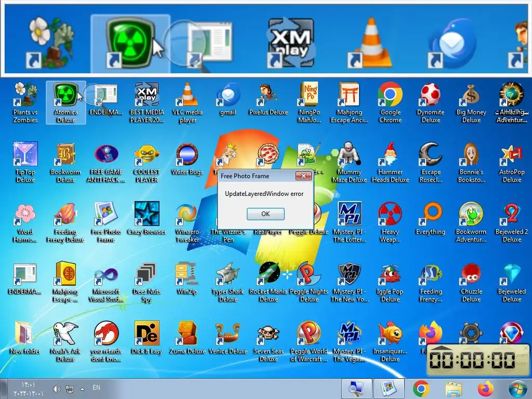Select the Typer Shark Deluxe icon

[228, 282]
